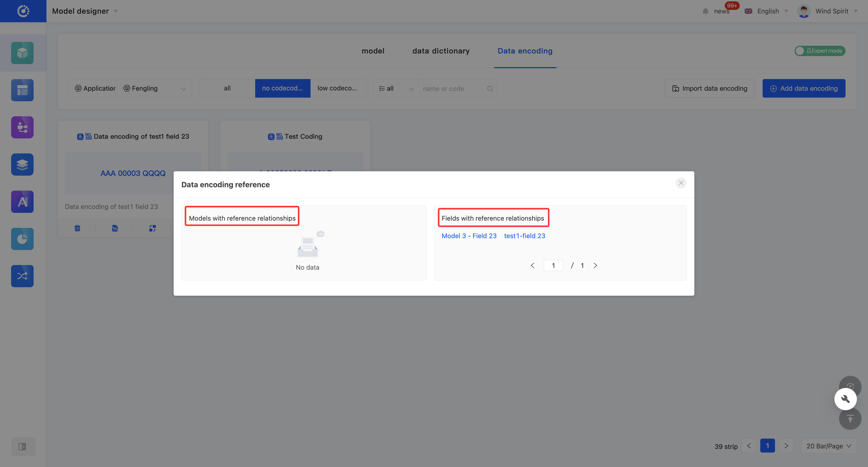Screen dimensions: 868x467
Task: Click the trash delete icon on card
Action: click(x=77, y=228)
